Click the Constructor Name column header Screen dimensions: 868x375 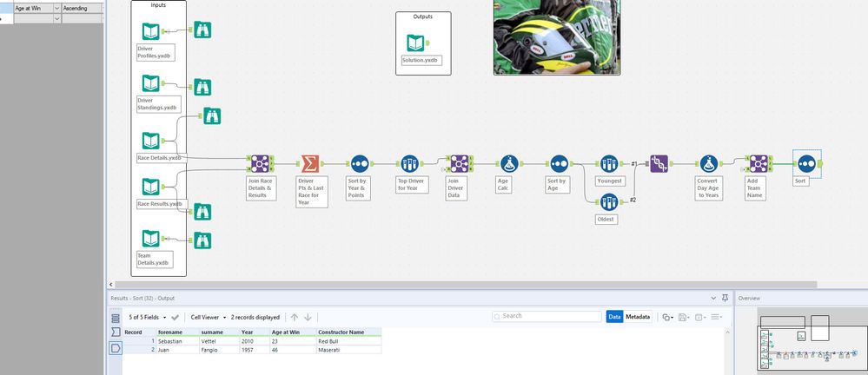point(349,332)
